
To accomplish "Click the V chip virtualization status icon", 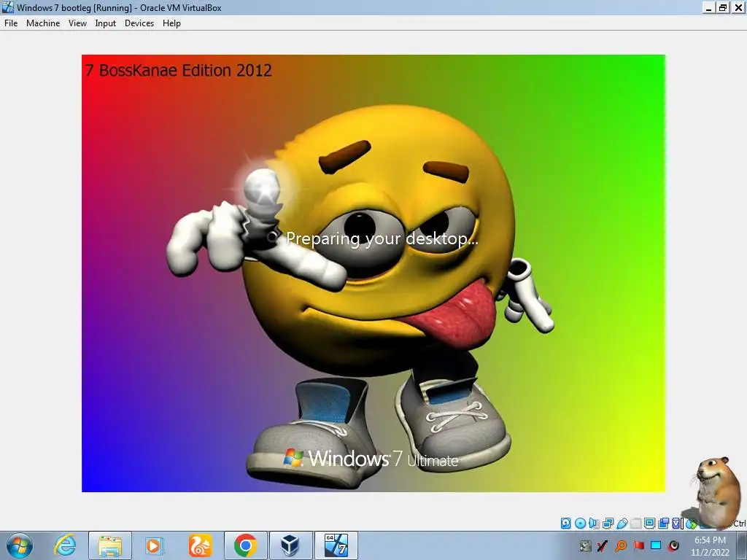I will tap(676, 524).
